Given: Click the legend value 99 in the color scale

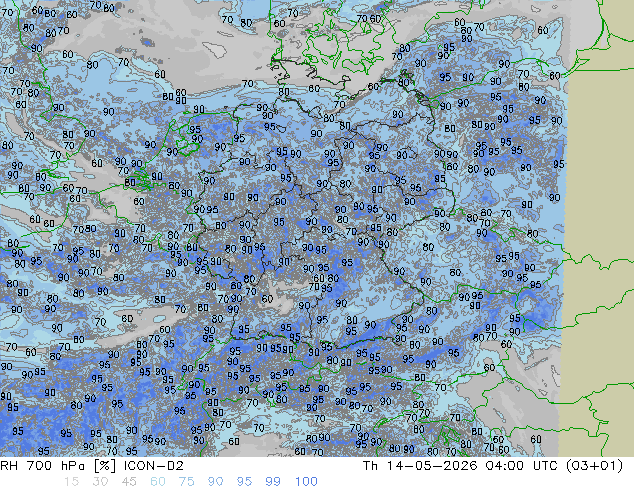Looking at the screenshot, I should pyautogui.click(x=273, y=482).
